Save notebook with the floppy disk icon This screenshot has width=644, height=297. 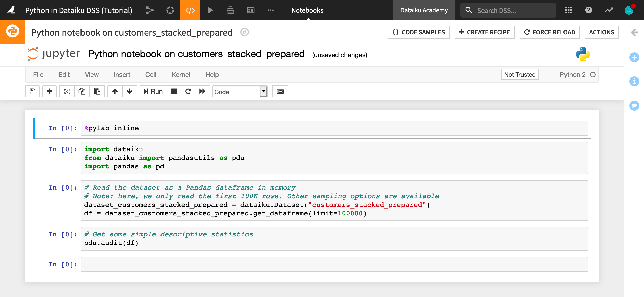click(32, 91)
